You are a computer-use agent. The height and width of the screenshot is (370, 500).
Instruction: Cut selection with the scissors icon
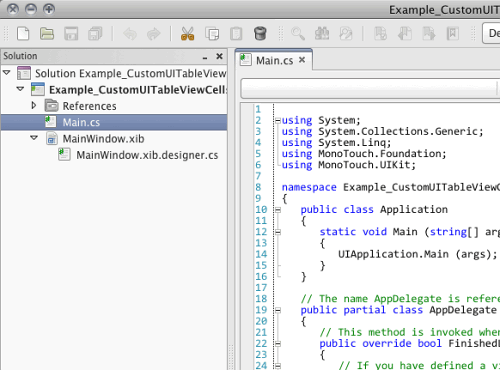tap(187, 34)
